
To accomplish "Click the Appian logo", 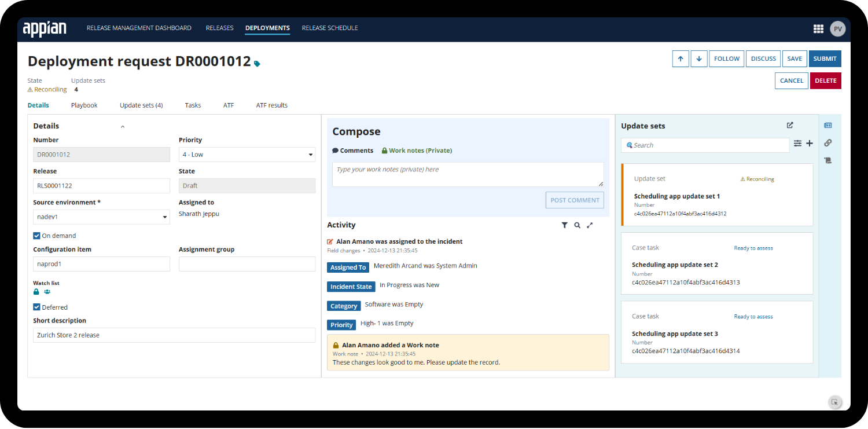I will (45, 28).
